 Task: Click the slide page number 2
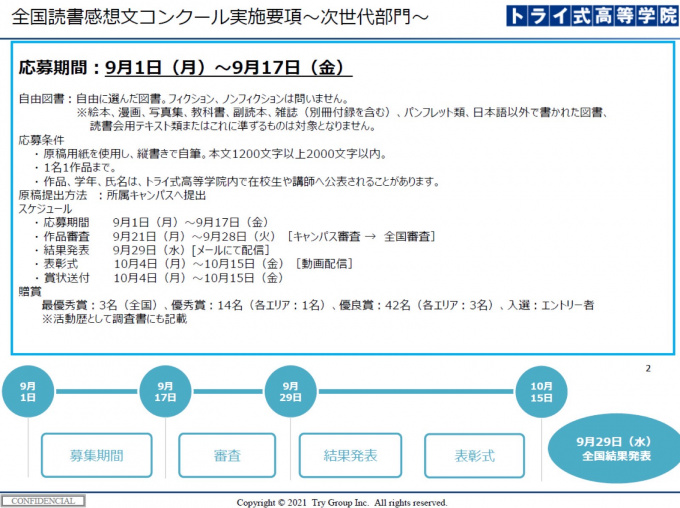click(x=647, y=368)
